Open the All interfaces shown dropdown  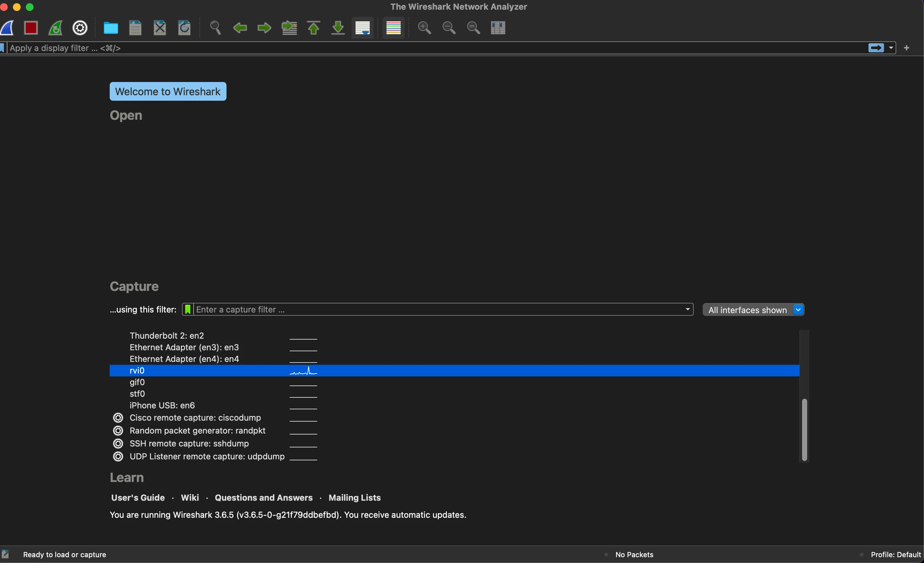(753, 310)
